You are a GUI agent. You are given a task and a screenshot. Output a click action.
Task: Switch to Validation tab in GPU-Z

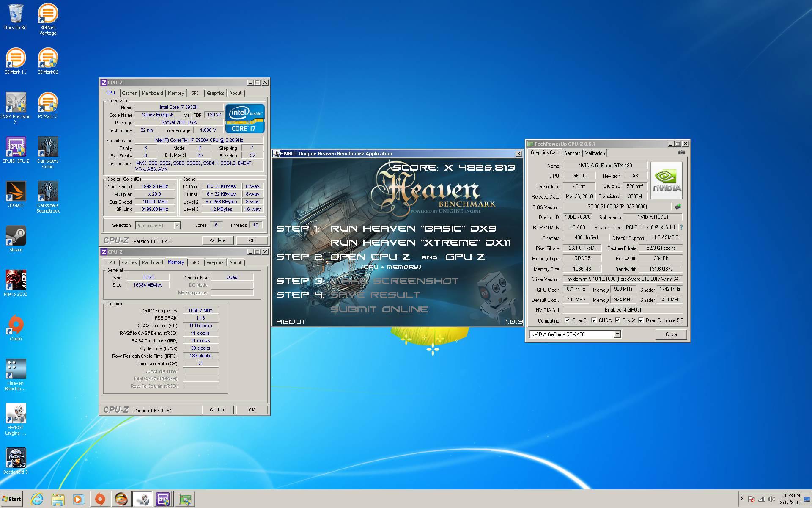[595, 153]
